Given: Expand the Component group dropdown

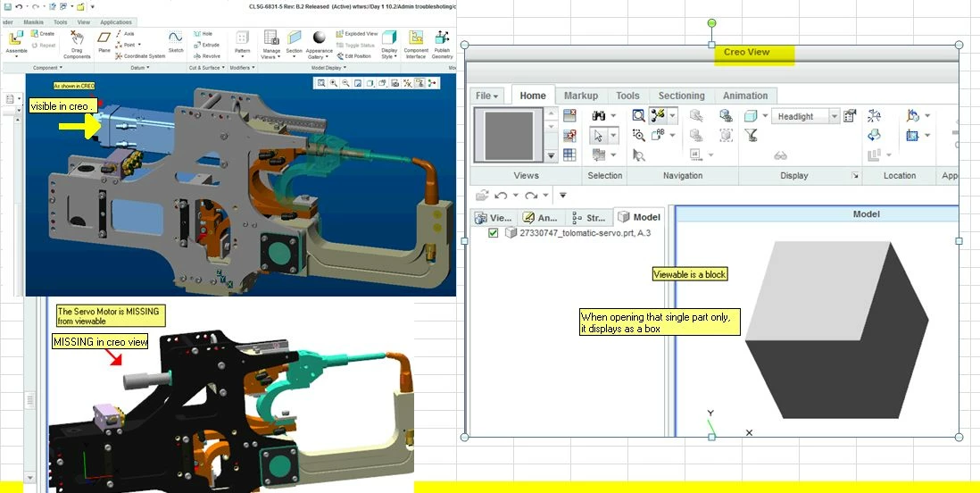Looking at the screenshot, I should coord(47,68).
